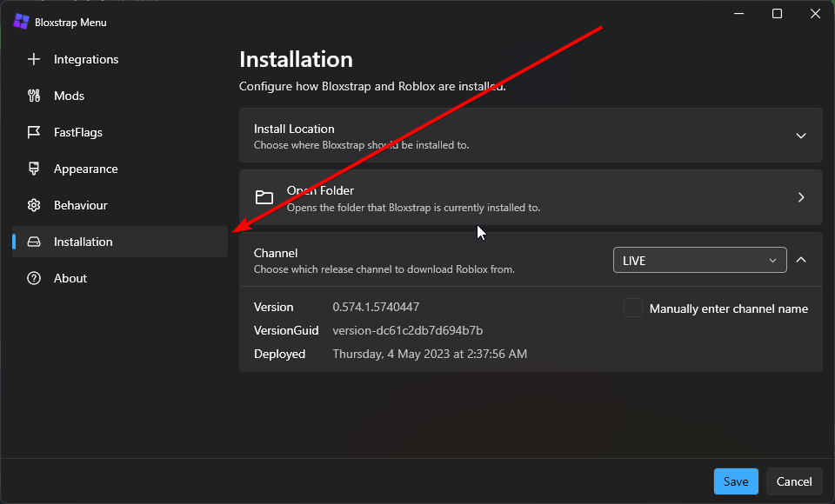Collapse the Channel details section
This screenshot has width=835, height=504.
point(800,259)
